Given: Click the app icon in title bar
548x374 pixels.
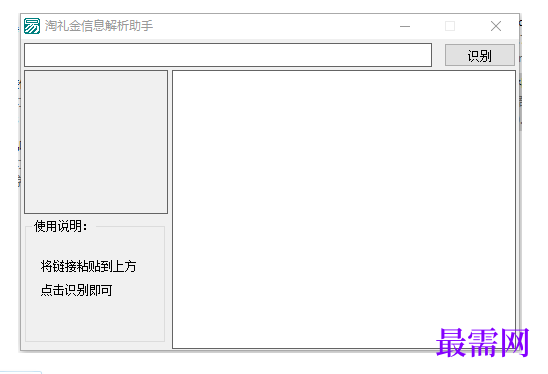Looking at the screenshot, I should (32, 26).
